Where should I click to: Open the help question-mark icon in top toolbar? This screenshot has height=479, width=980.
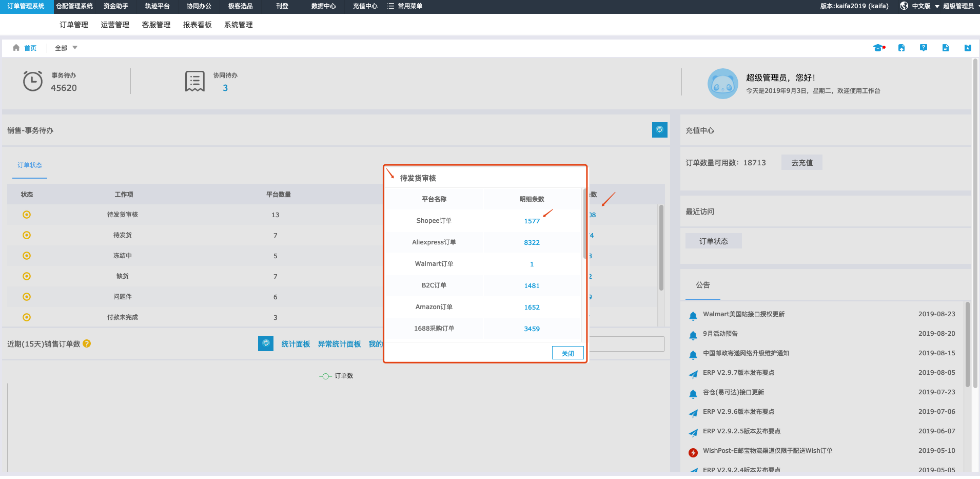point(924,47)
